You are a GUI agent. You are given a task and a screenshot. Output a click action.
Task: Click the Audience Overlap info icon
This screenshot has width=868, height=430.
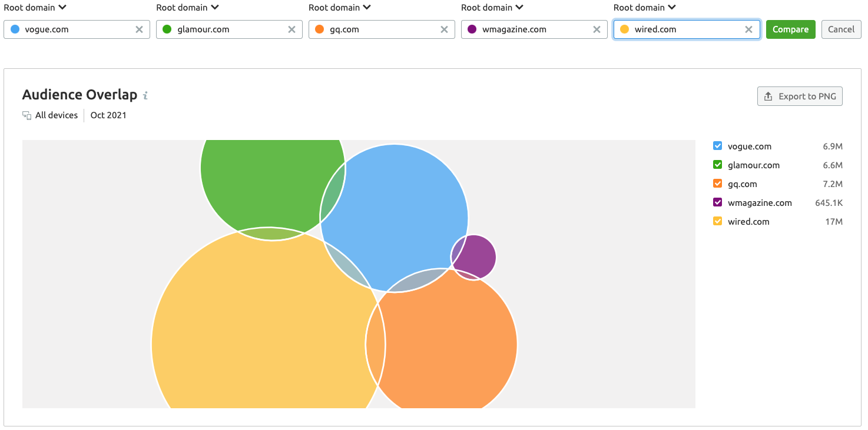tap(145, 95)
